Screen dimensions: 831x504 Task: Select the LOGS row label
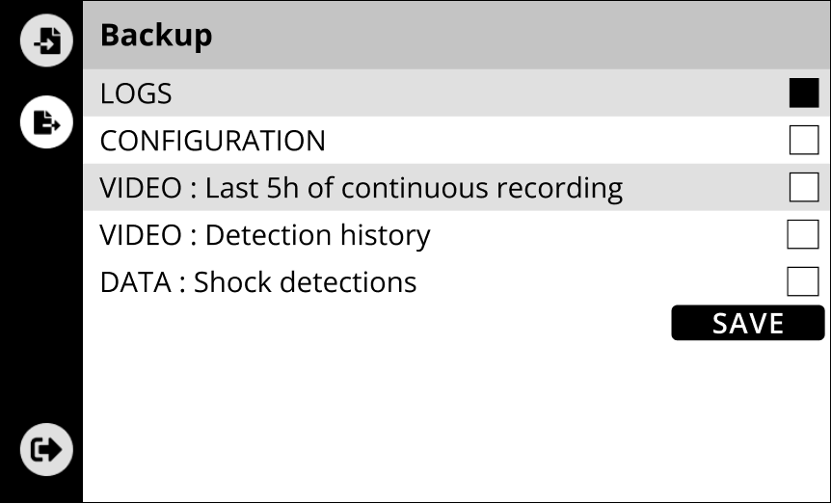coord(136,93)
